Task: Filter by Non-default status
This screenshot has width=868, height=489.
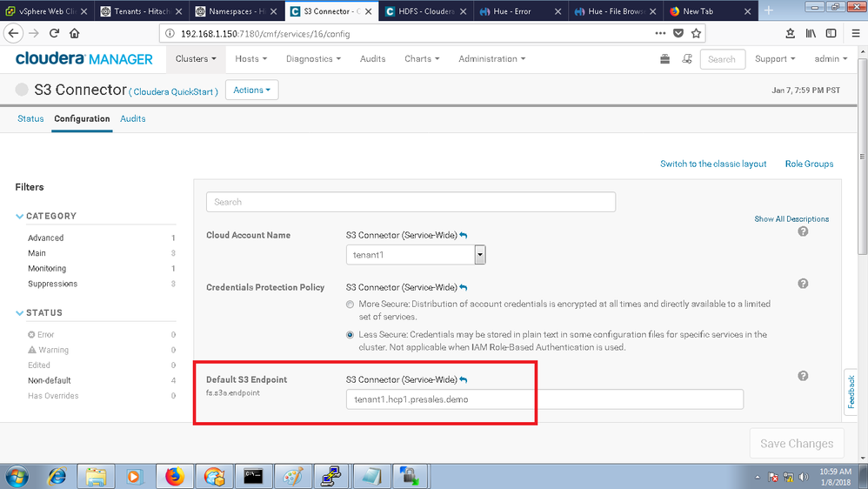Action: (50, 380)
